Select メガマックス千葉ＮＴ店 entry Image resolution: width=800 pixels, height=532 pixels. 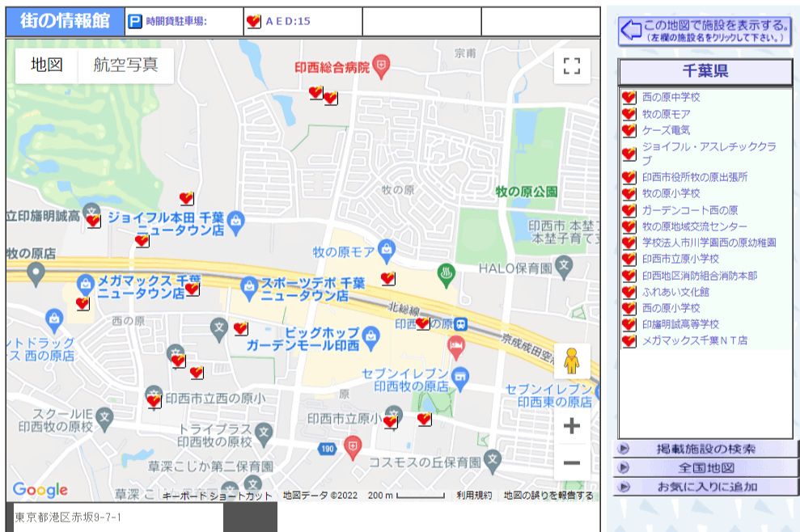[694, 340]
